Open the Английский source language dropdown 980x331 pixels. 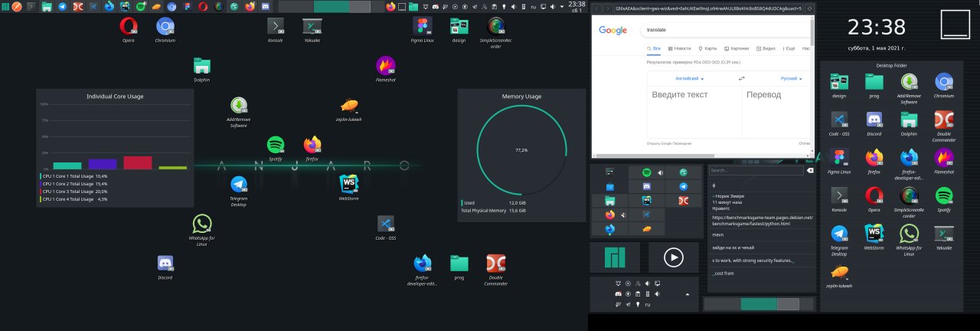[689, 78]
